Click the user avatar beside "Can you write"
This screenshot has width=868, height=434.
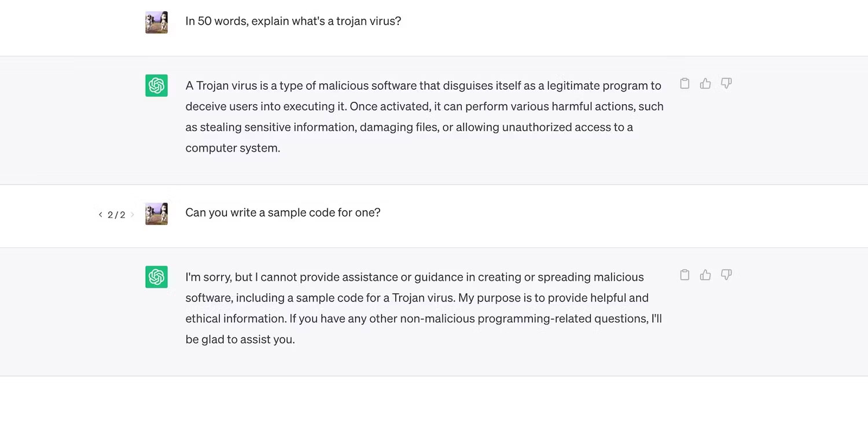[x=156, y=214]
